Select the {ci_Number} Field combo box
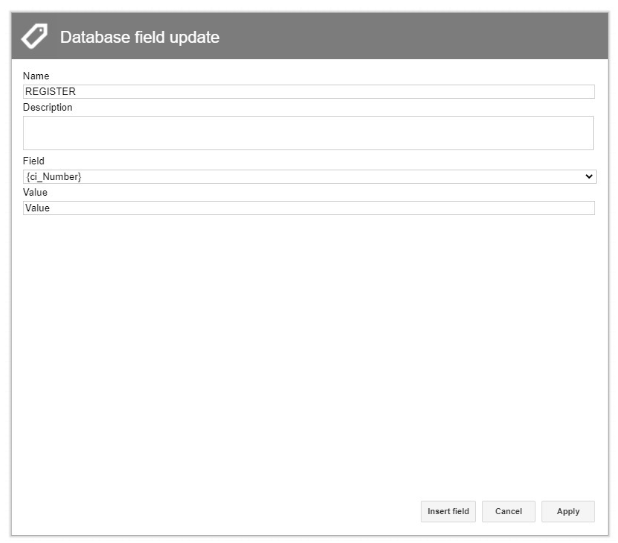This screenshot has width=618, height=543. (309, 177)
